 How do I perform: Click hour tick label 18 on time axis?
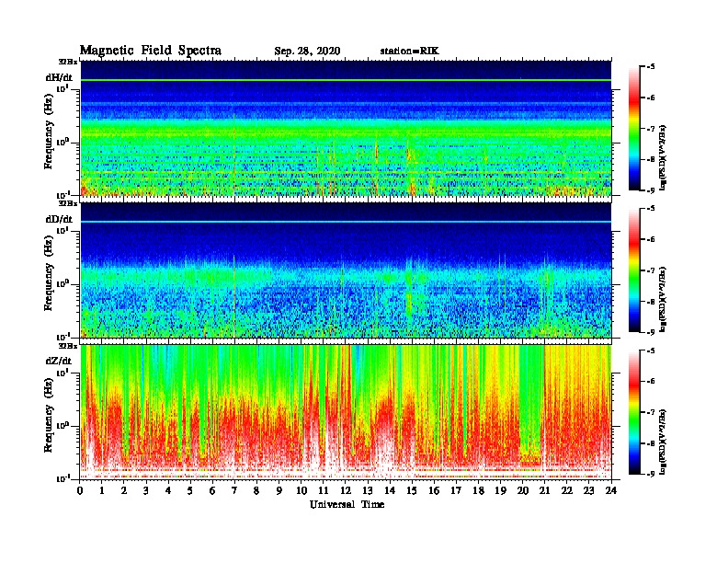pos(478,490)
